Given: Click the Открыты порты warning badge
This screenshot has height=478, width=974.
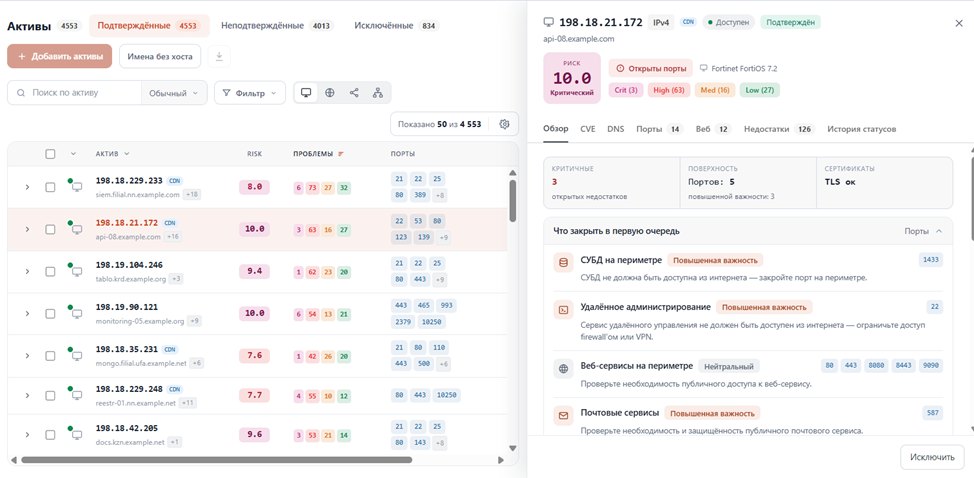Looking at the screenshot, I should [x=650, y=68].
